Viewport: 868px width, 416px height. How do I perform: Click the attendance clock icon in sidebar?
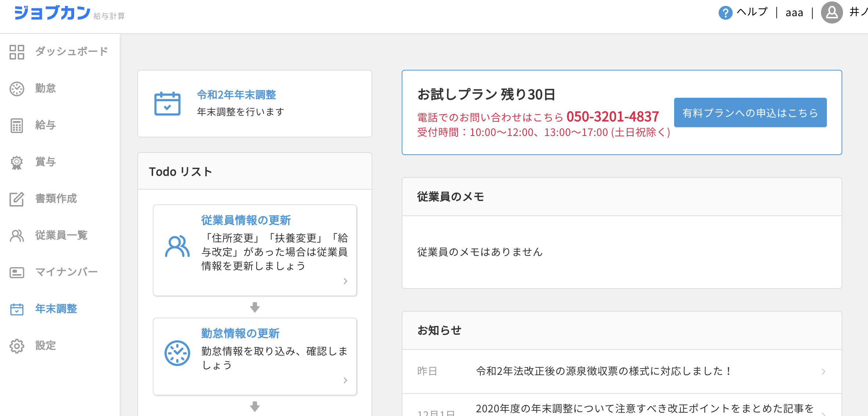pyautogui.click(x=17, y=89)
